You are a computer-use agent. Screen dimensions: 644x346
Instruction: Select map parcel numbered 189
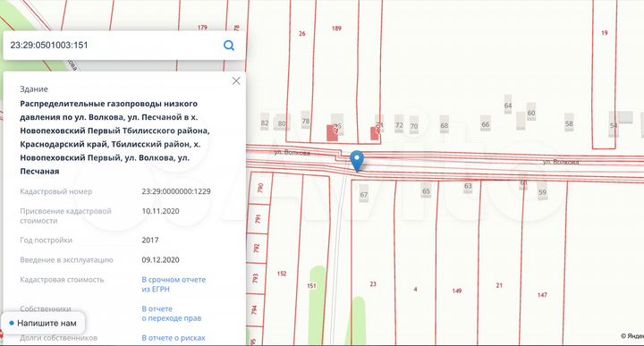point(336,29)
